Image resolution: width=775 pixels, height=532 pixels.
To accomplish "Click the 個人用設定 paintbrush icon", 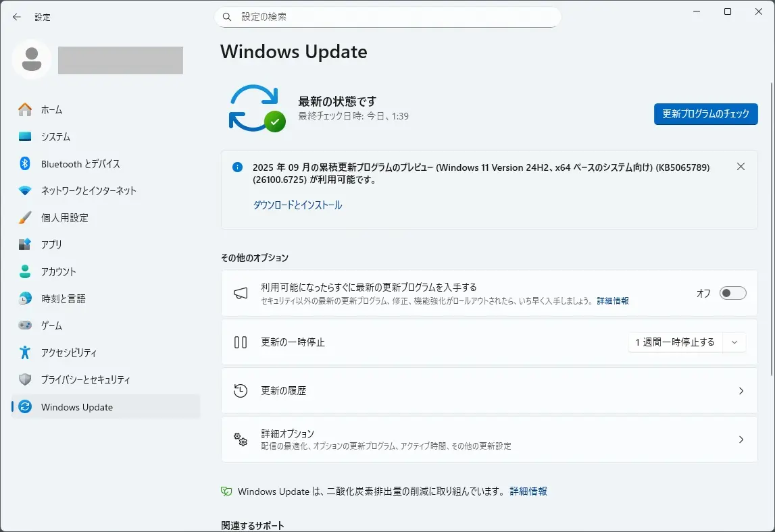I will [25, 217].
